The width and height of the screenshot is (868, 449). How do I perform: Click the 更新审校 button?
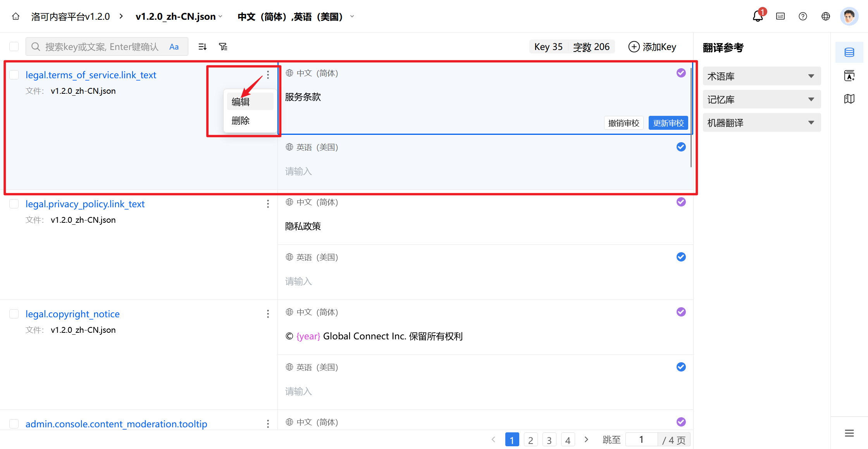click(x=668, y=123)
